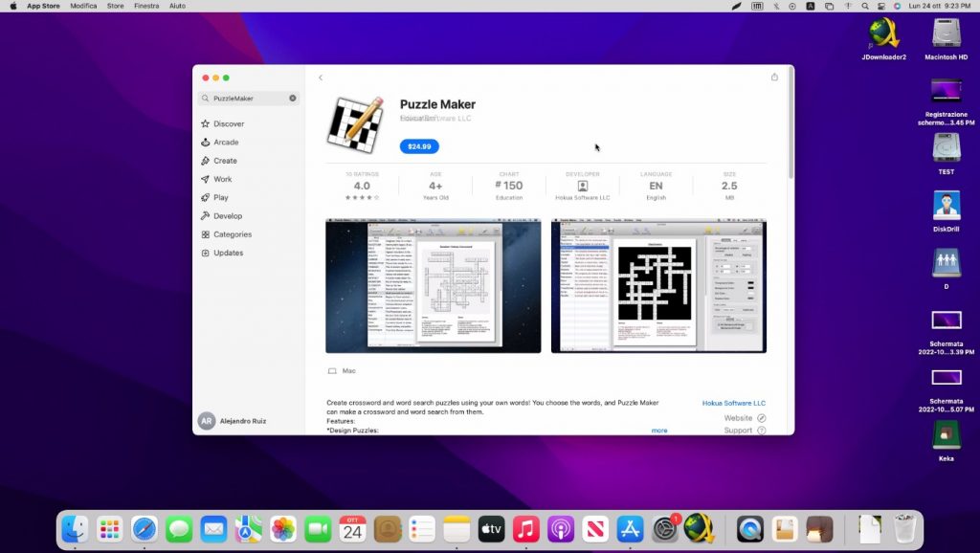Screen dimensions: 980x553
Task: Open the first crossword screenshot thumbnail
Action: click(x=433, y=286)
